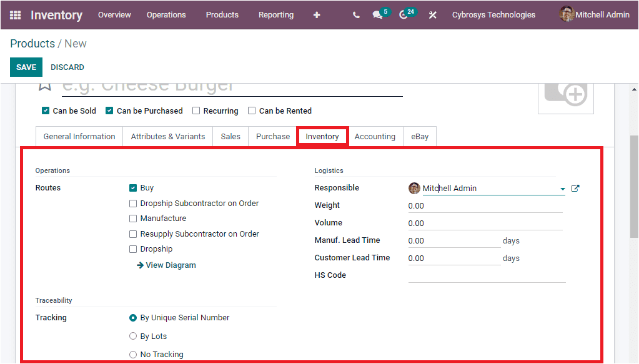Viewport: 639px width, 364px height.
Task: Click the plus icon in the menu bar
Action: click(x=317, y=14)
